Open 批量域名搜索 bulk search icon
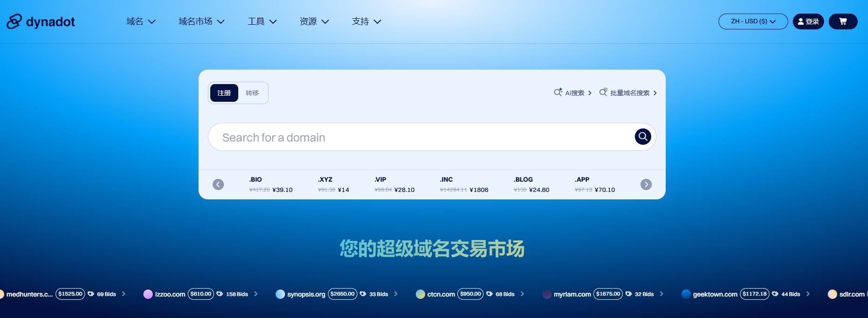 coord(604,92)
